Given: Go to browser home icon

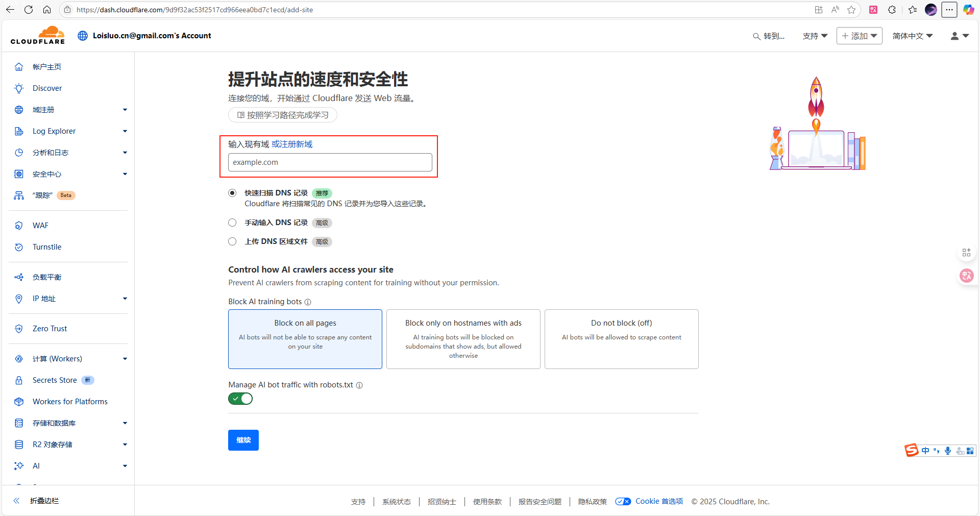Looking at the screenshot, I should (47, 10).
